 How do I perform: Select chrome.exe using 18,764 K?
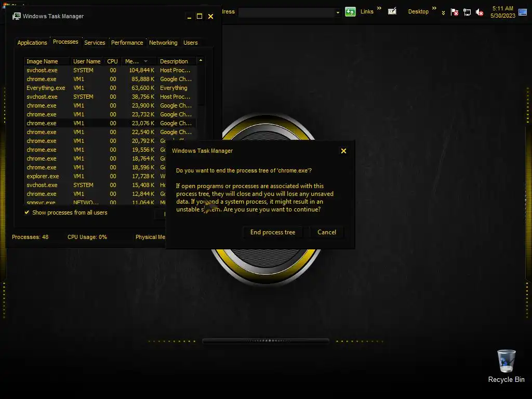point(95,158)
